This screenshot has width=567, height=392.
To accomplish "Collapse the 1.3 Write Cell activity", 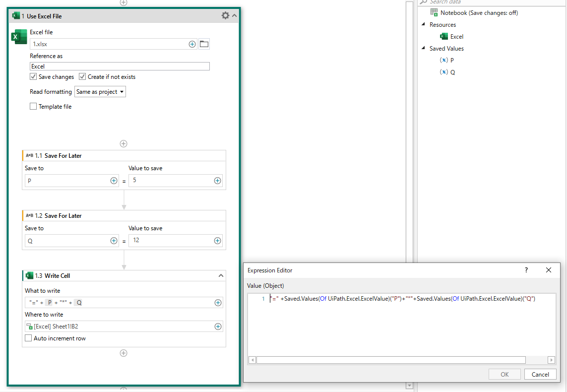I will [x=221, y=275].
